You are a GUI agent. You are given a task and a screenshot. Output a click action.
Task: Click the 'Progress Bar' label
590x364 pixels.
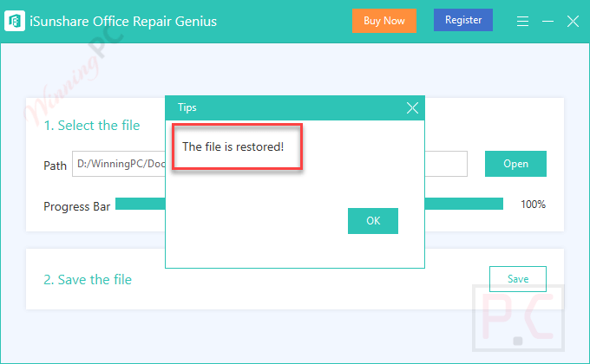tap(76, 206)
